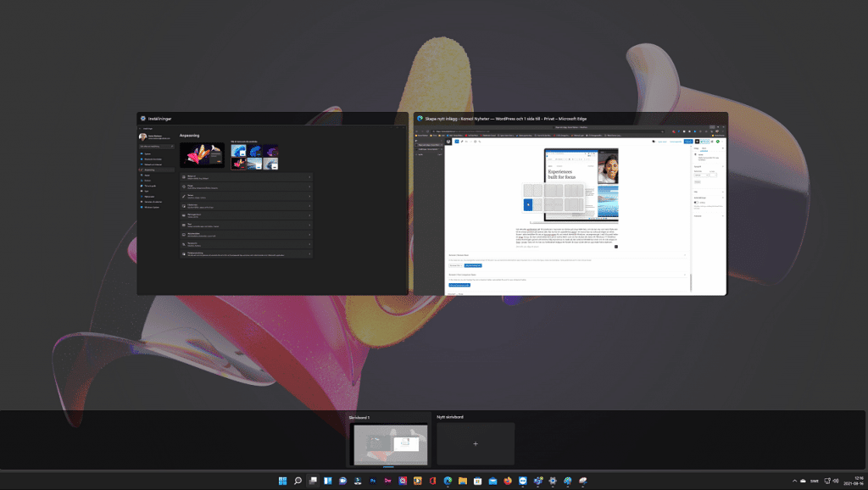
Task: Add a desktop with Nytt skrivbord
Action: tap(476, 443)
